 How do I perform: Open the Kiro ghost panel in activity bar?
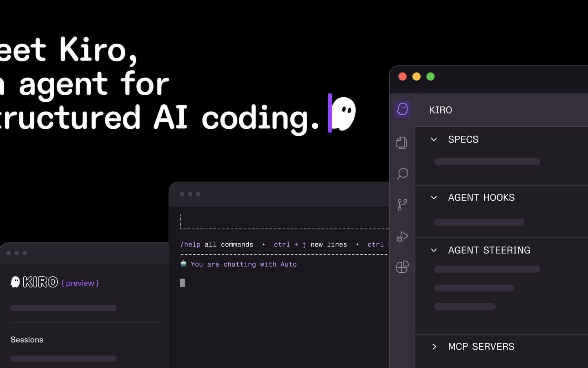pos(402,109)
